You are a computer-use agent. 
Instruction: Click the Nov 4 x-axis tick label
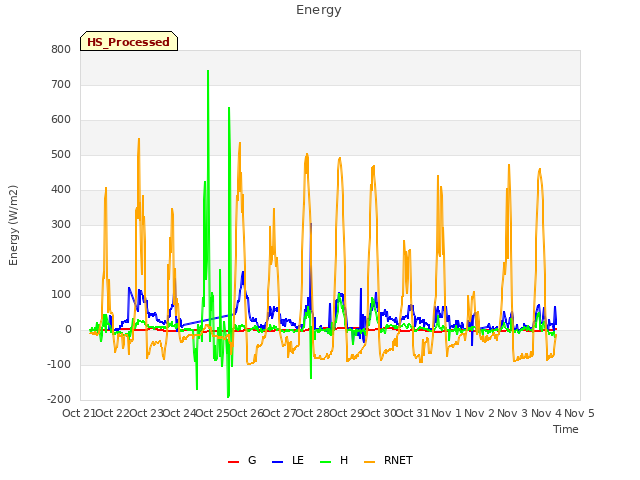tap(546, 413)
